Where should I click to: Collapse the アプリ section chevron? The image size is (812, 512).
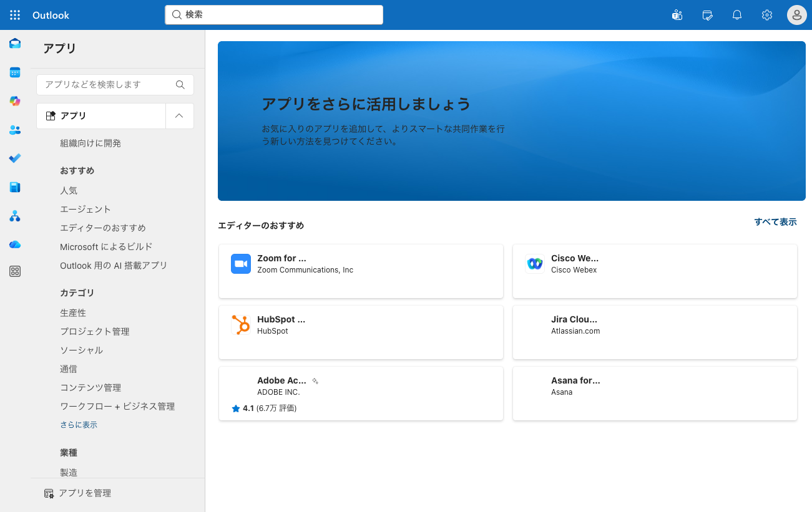(x=179, y=116)
